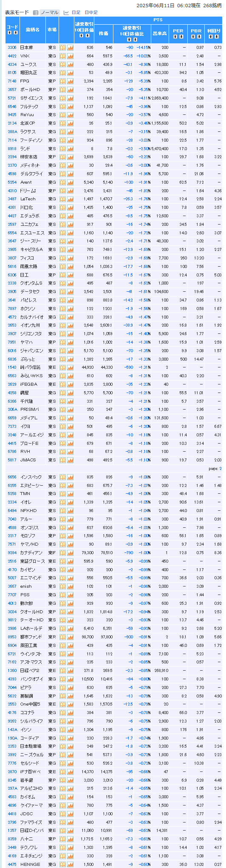Click 268,910 volume cell
The height and width of the screenshot is (868, 226).
tap(159, 671)
